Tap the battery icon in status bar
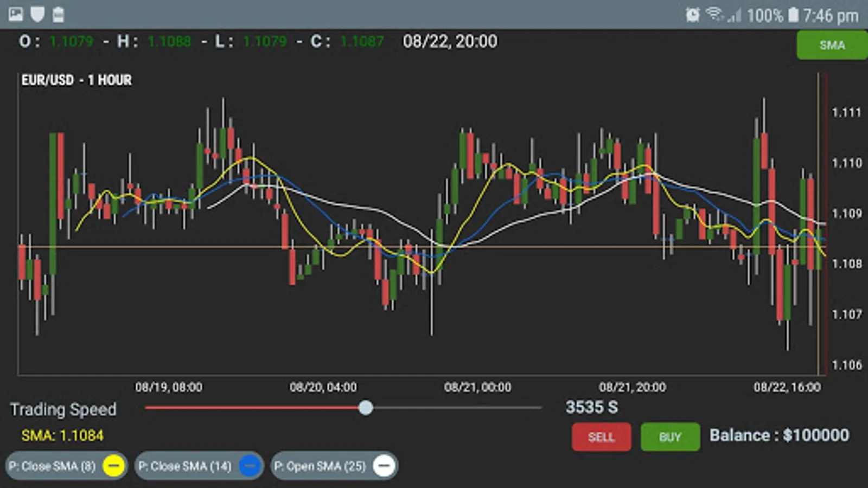The width and height of the screenshot is (868, 488). click(793, 15)
